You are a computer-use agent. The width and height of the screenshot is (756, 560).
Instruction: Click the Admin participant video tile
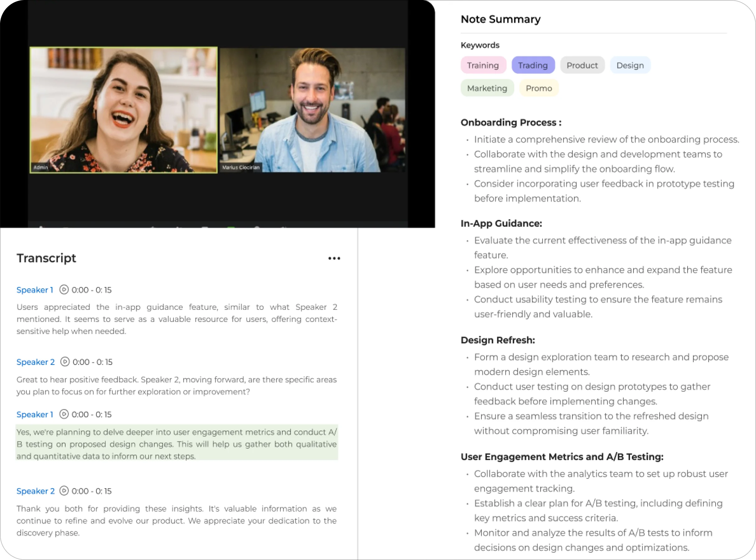point(124,110)
